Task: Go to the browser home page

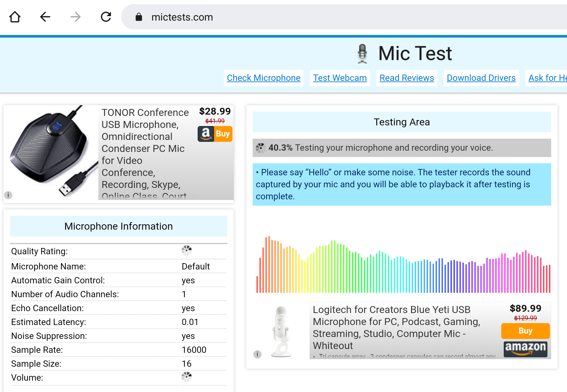Action: coord(15,17)
